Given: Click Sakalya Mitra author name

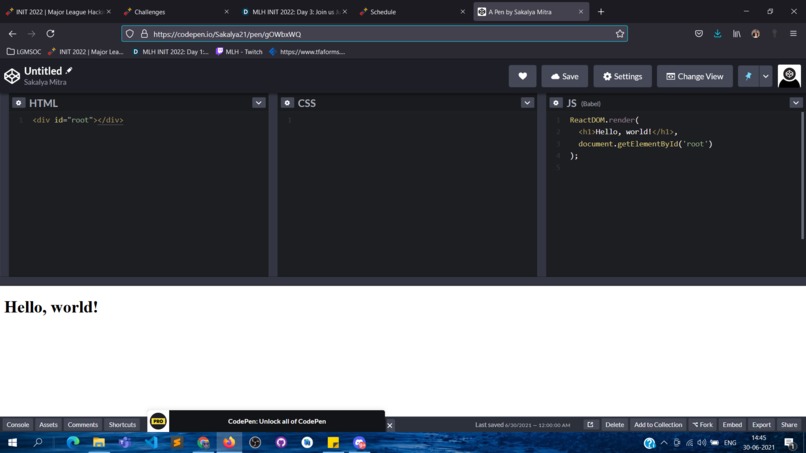Looking at the screenshot, I should [45, 82].
